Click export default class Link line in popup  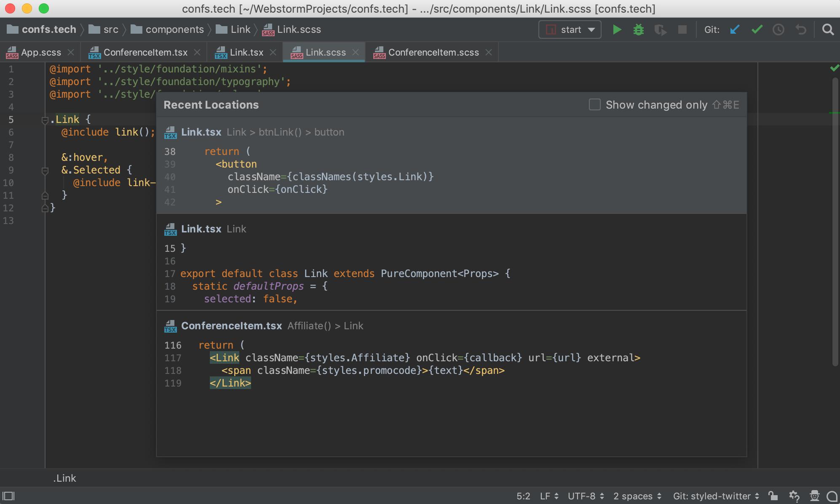(345, 274)
